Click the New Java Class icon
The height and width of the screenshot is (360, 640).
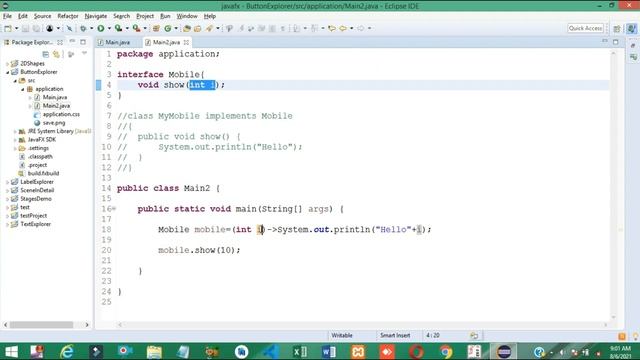point(168,28)
